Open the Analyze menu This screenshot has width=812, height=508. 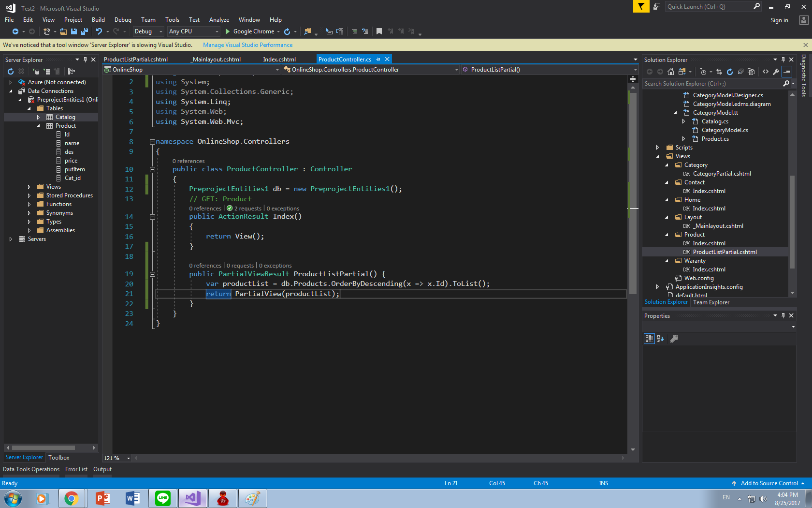(x=219, y=20)
